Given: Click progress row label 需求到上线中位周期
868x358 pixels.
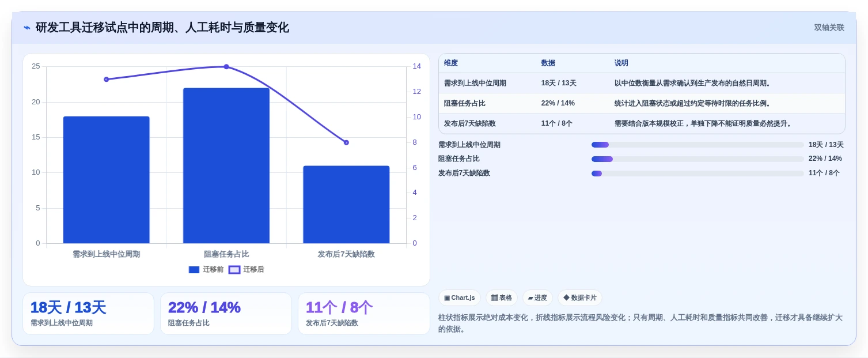Looking at the screenshot, I should 469,145.
